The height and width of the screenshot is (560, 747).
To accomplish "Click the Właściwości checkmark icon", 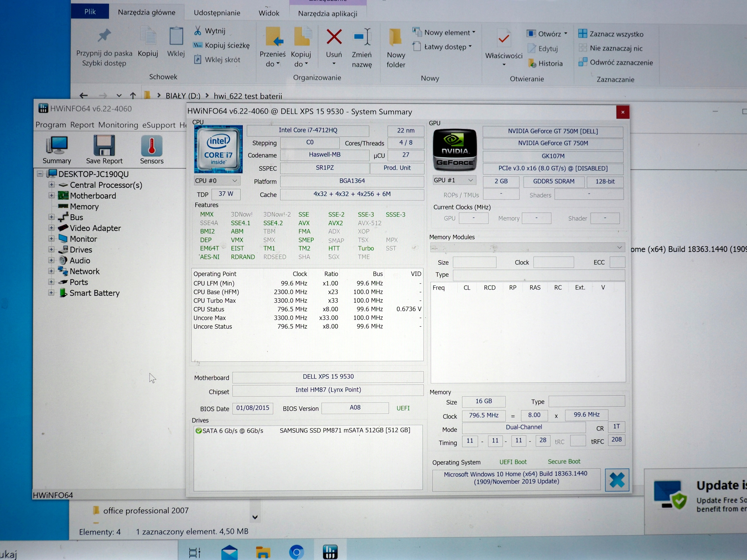I will (504, 39).
